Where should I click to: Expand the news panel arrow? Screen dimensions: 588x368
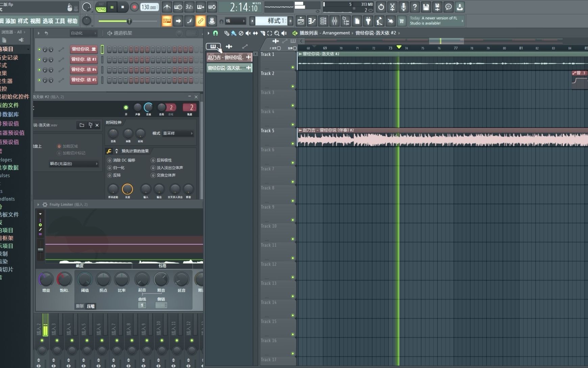(x=462, y=21)
